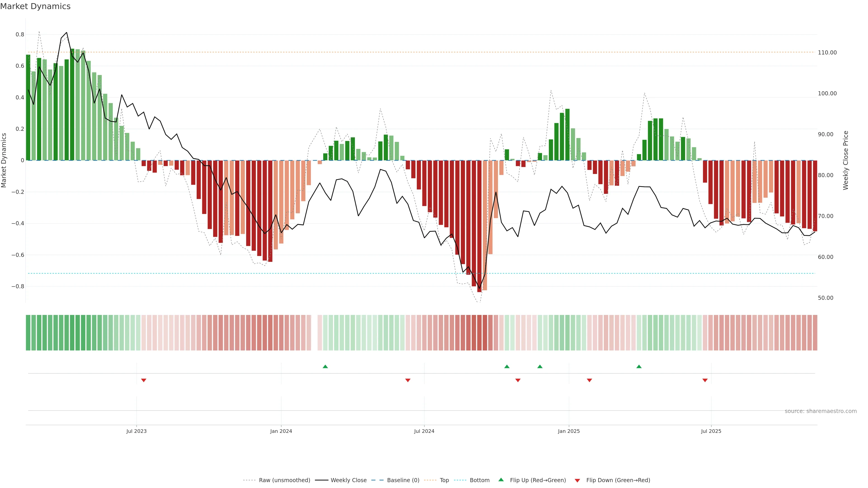This screenshot has height=488, width=868.
Task: Click the Jul 2025 x-axis label
Action: point(711,431)
